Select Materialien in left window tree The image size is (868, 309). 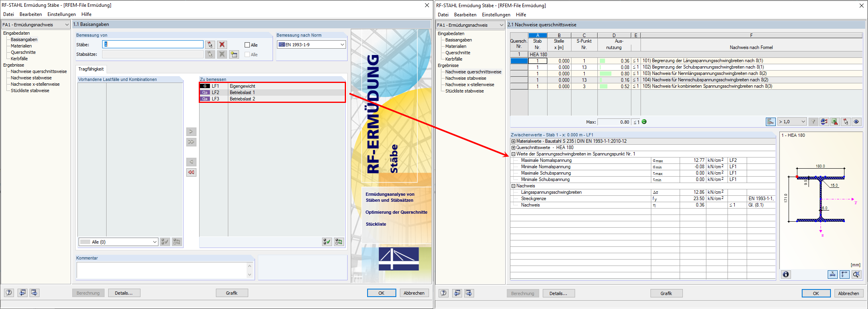pyautogui.click(x=21, y=46)
